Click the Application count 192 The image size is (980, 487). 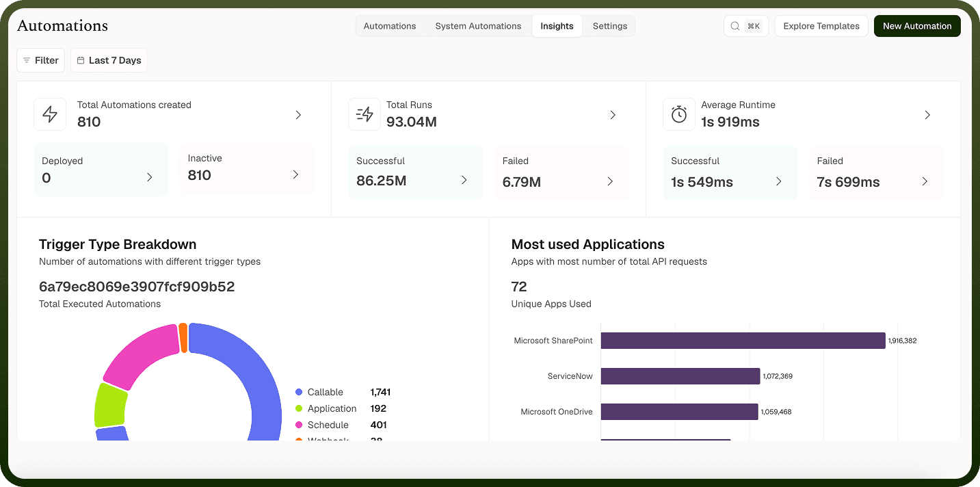click(x=378, y=408)
